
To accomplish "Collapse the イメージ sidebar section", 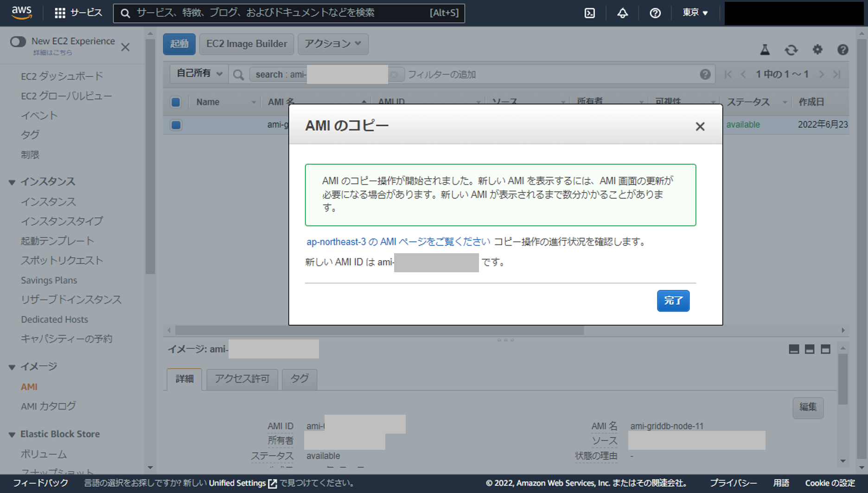I will coord(12,367).
